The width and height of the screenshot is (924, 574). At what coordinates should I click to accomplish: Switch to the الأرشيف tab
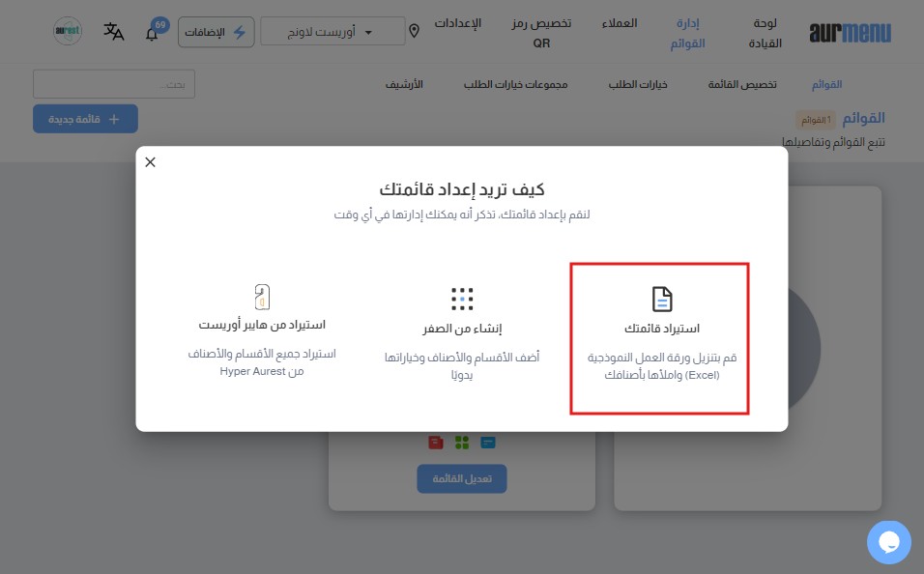coord(404,84)
